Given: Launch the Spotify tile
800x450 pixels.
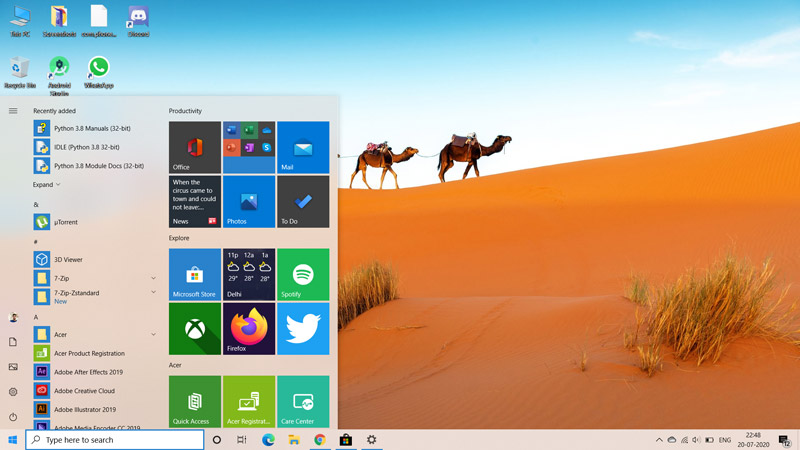Looking at the screenshot, I should [x=303, y=274].
